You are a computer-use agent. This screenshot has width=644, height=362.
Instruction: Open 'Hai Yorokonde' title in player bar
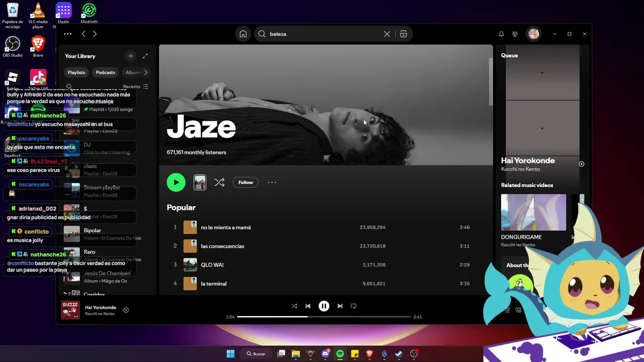click(x=101, y=307)
